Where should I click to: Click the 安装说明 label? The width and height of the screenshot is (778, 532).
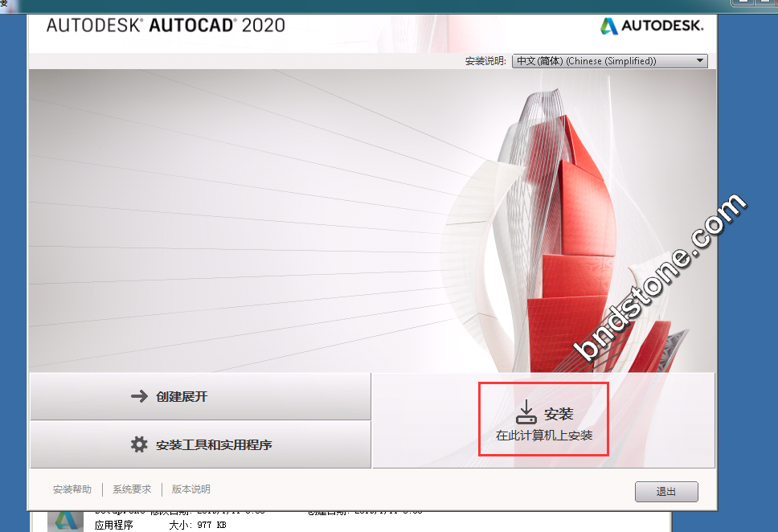tap(485, 61)
